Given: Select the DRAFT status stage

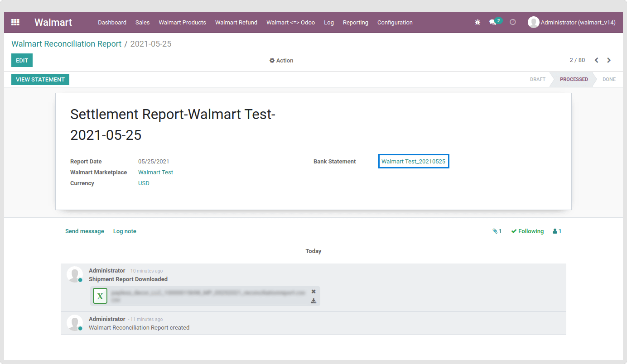Looking at the screenshot, I should pos(537,79).
